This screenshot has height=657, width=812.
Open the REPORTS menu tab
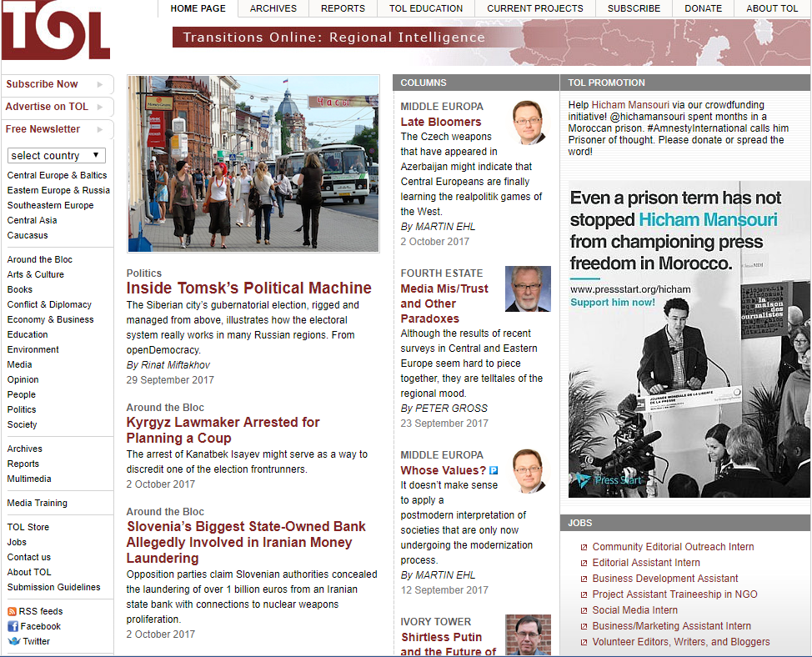point(343,9)
